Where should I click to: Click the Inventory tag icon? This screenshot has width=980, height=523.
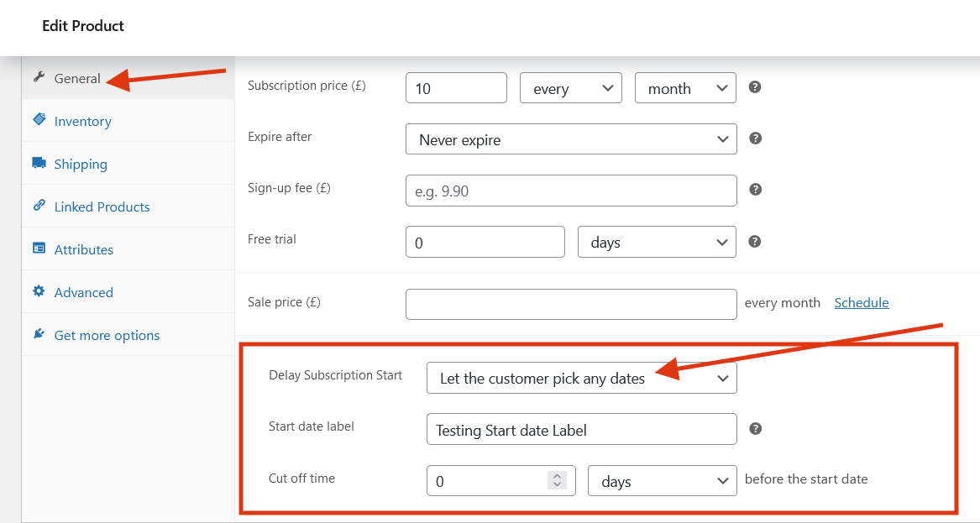pyautogui.click(x=39, y=121)
